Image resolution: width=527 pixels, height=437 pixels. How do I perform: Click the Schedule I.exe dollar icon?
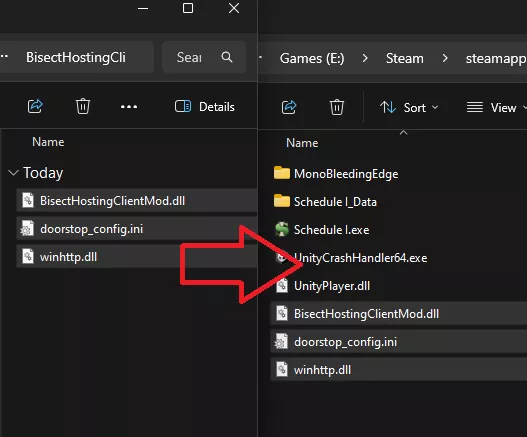point(282,229)
